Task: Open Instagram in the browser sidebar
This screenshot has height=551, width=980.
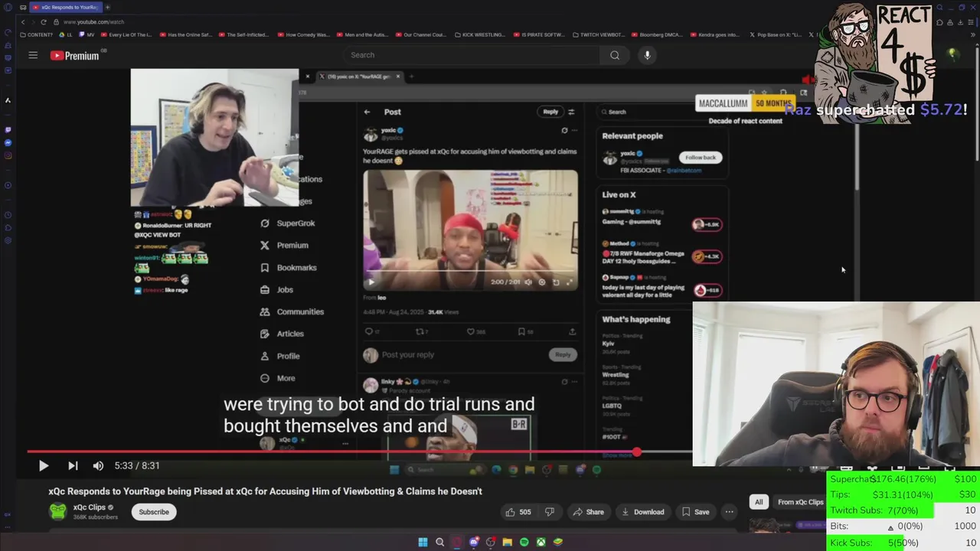Action: 8,155
